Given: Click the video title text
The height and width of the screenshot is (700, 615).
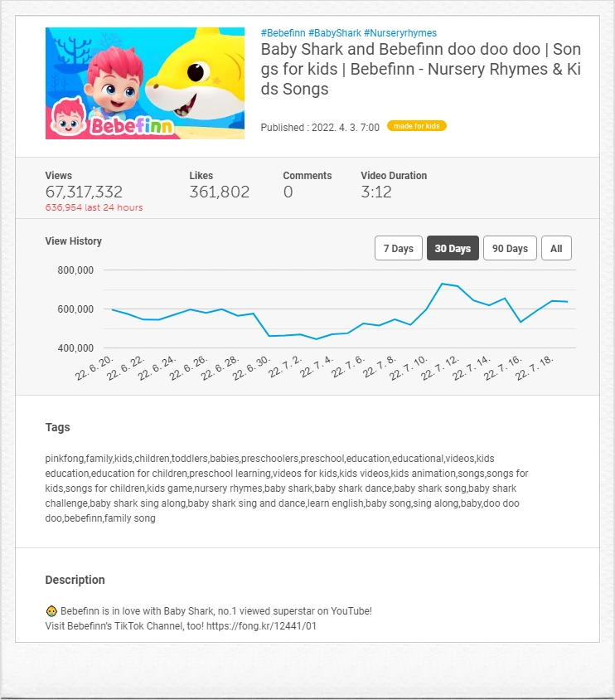Looking at the screenshot, I should (420, 69).
